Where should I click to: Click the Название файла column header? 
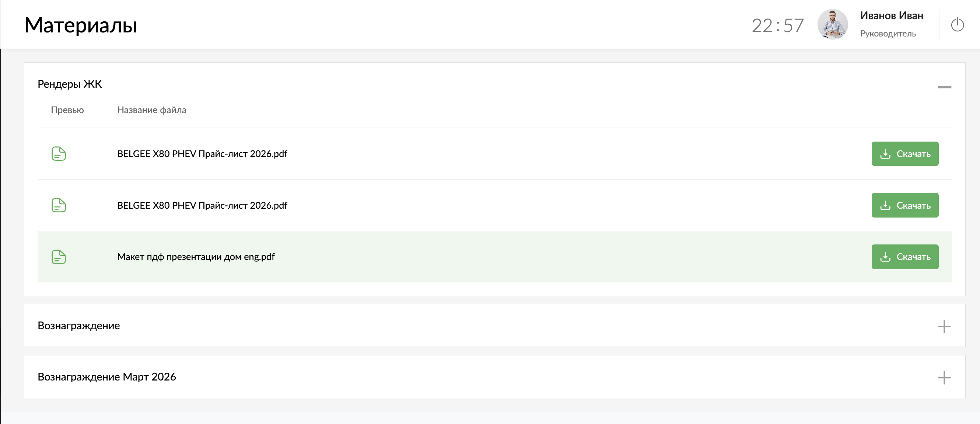click(151, 110)
